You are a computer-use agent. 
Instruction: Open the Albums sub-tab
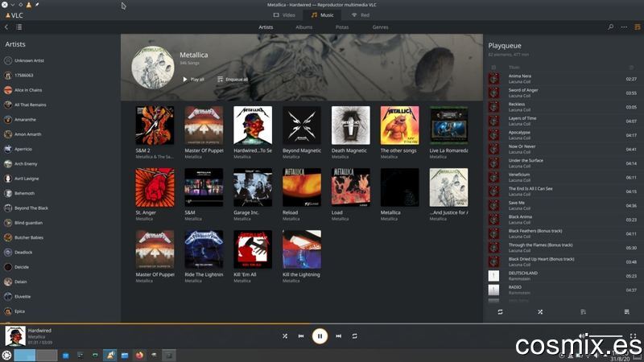click(x=304, y=27)
